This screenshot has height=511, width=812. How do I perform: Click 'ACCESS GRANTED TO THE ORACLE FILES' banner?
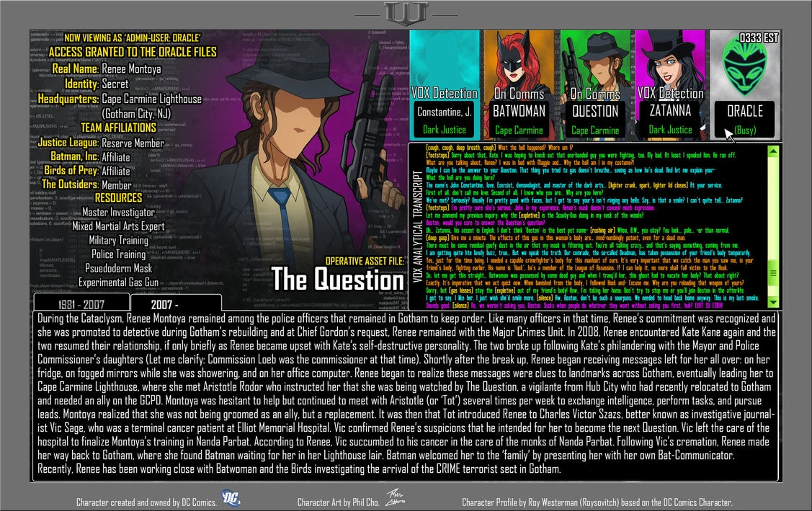coord(133,52)
